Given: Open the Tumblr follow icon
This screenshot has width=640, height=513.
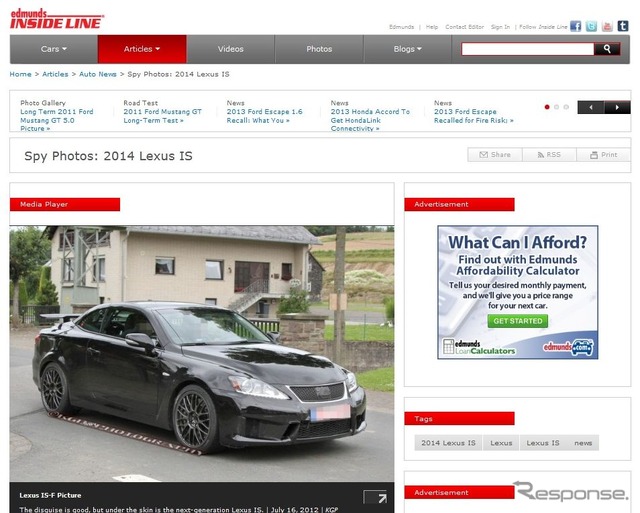Looking at the screenshot, I should pyautogui.click(x=622, y=26).
